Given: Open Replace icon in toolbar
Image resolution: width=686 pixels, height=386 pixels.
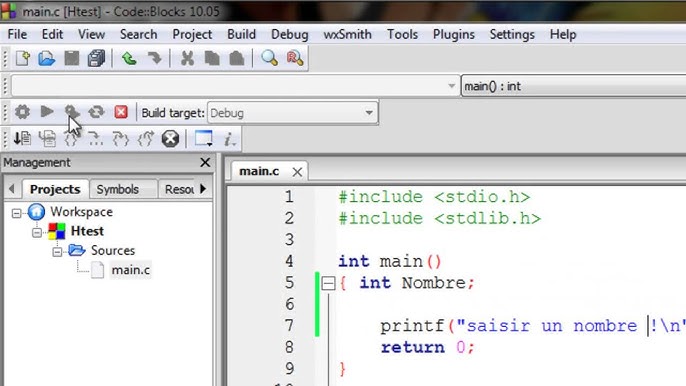Looking at the screenshot, I should [294, 58].
